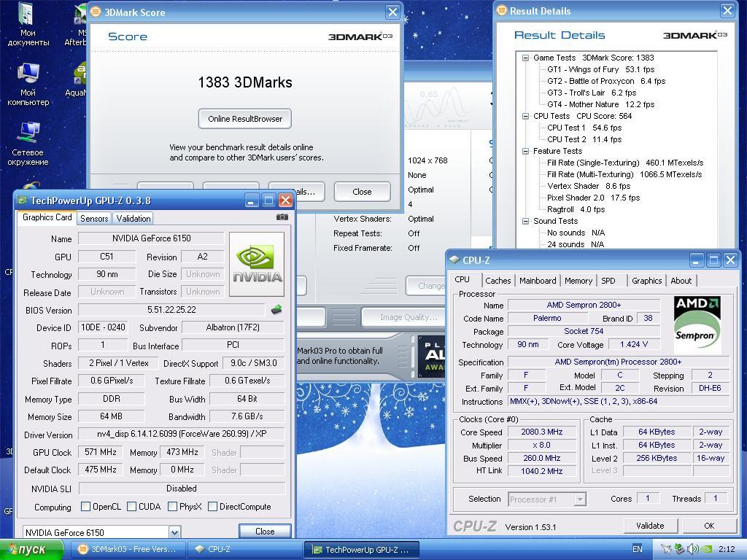The height and width of the screenshot is (560, 747).
Task: Open the Сетевое окружение desktop icon
Action: [28, 144]
